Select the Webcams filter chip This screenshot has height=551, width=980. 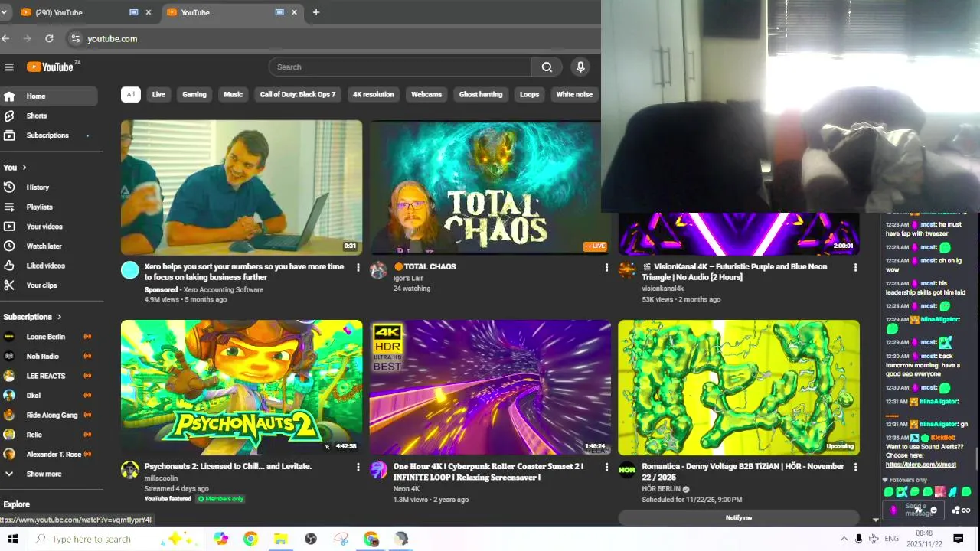[426, 94]
